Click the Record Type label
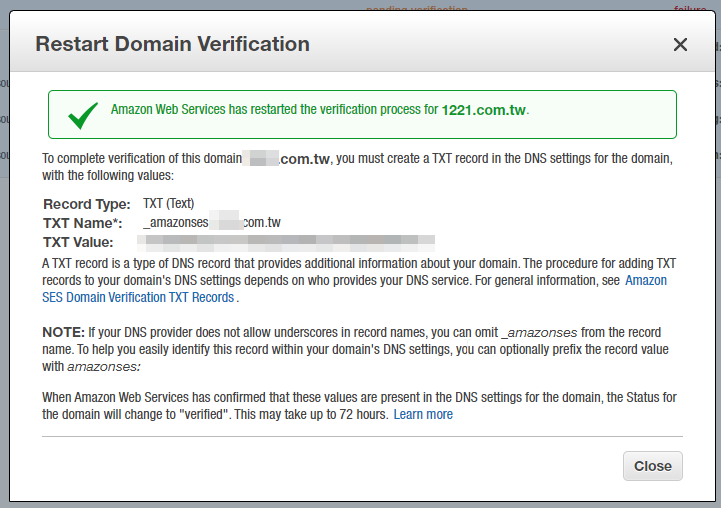Image resolution: width=721 pixels, height=508 pixels. pyautogui.click(x=87, y=204)
